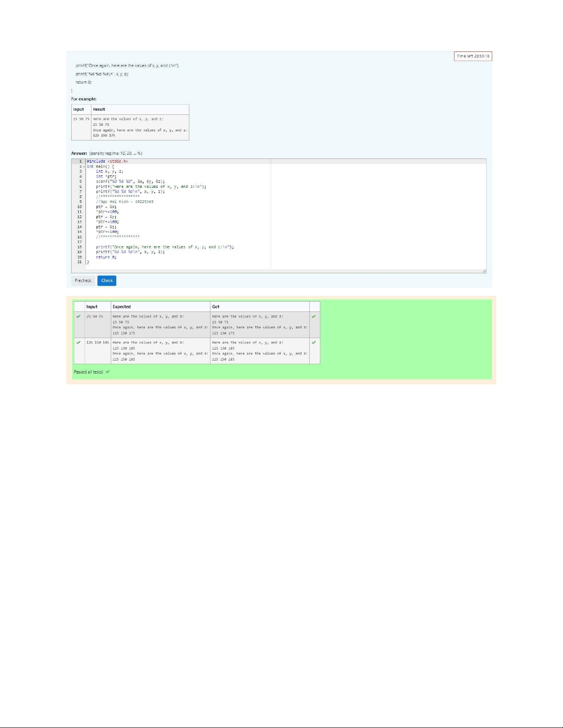Click input cell 125 150 185
The height and width of the screenshot is (728, 563).
point(97,343)
